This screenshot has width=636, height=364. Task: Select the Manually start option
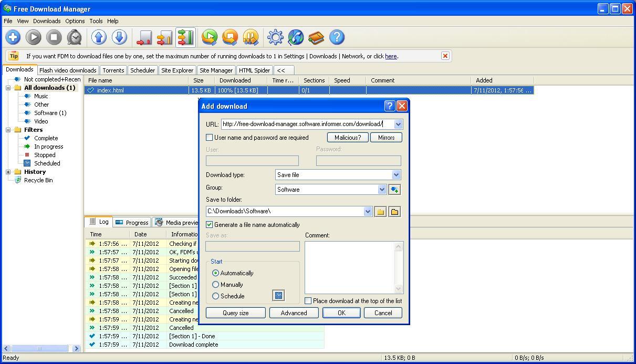click(215, 284)
